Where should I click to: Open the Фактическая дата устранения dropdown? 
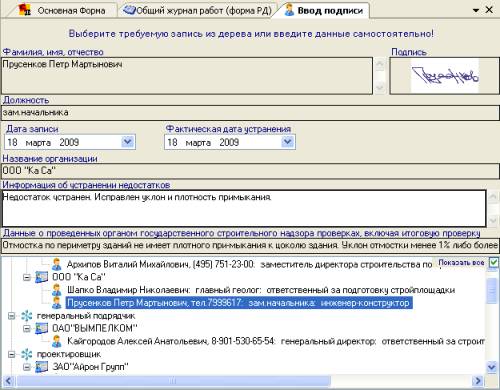click(x=287, y=142)
